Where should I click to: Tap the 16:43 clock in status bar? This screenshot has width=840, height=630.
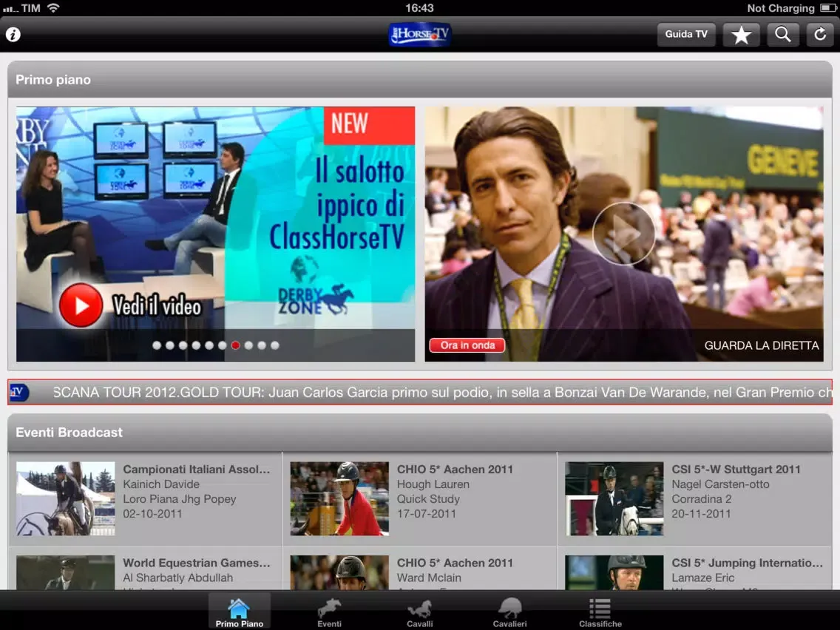pos(419,8)
